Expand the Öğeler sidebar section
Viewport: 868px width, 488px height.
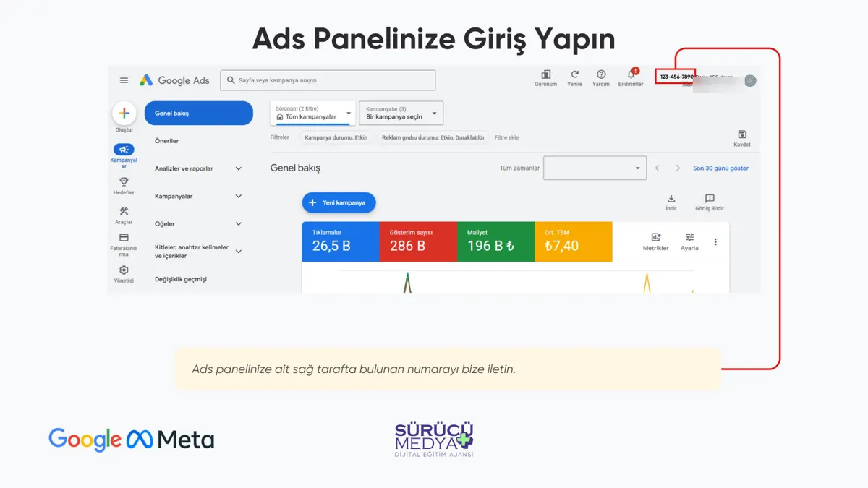click(x=198, y=224)
